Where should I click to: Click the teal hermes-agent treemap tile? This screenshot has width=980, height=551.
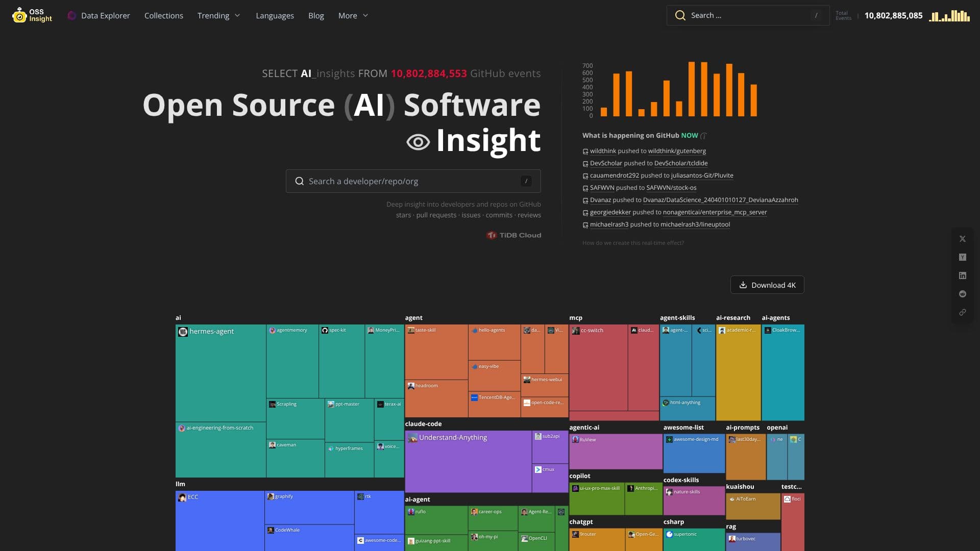[x=220, y=373]
